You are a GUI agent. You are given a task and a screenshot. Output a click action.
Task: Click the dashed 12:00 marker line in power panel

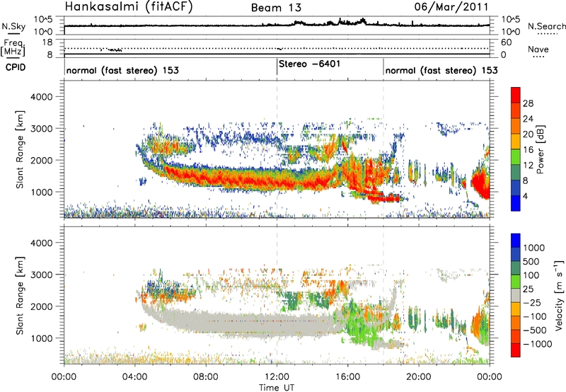(277, 149)
